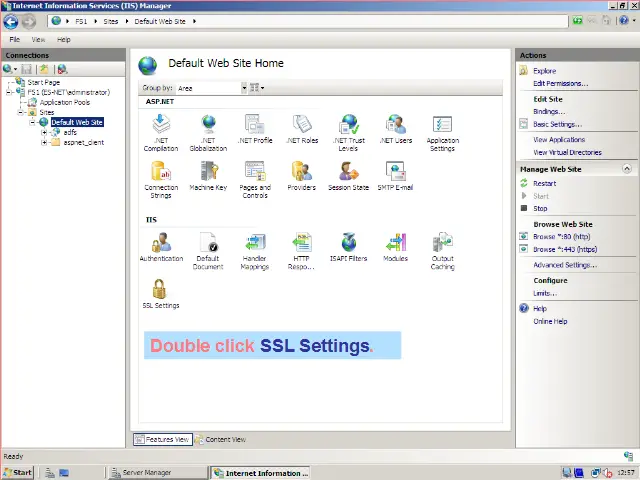Open the Connection Strings feature
This screenshot has height=480, width=640.
(x=161, y=180)
